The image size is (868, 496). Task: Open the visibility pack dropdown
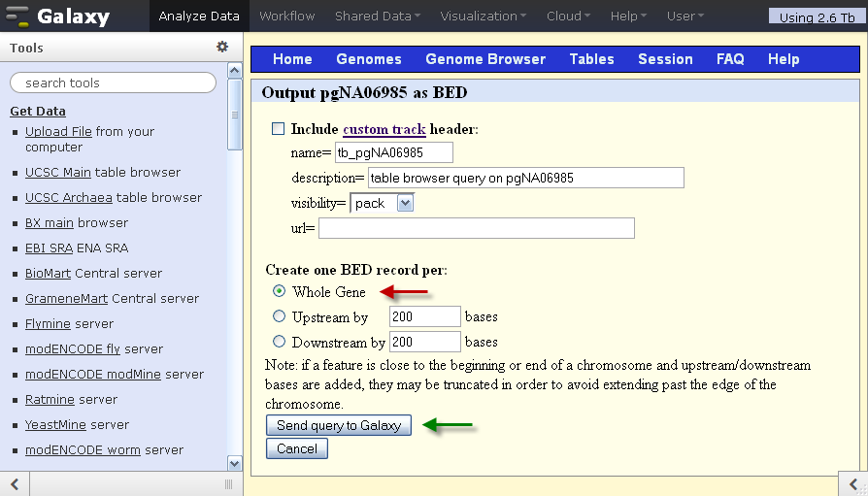point(382,203)
